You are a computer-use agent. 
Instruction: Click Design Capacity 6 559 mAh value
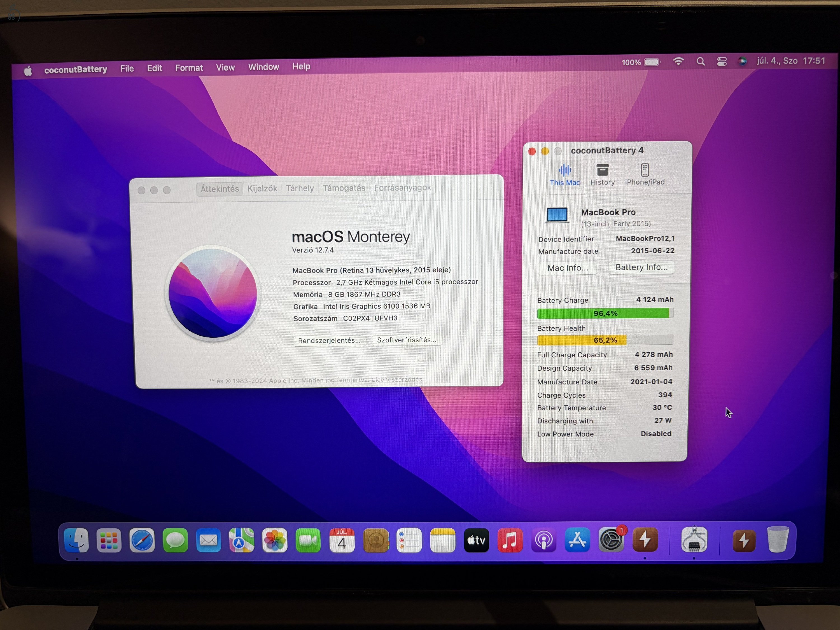click(x=653, y=368)
